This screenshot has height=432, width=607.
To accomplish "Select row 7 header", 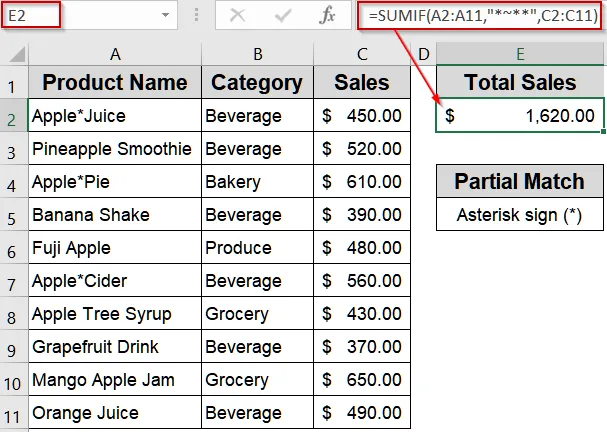I will 12,280.
